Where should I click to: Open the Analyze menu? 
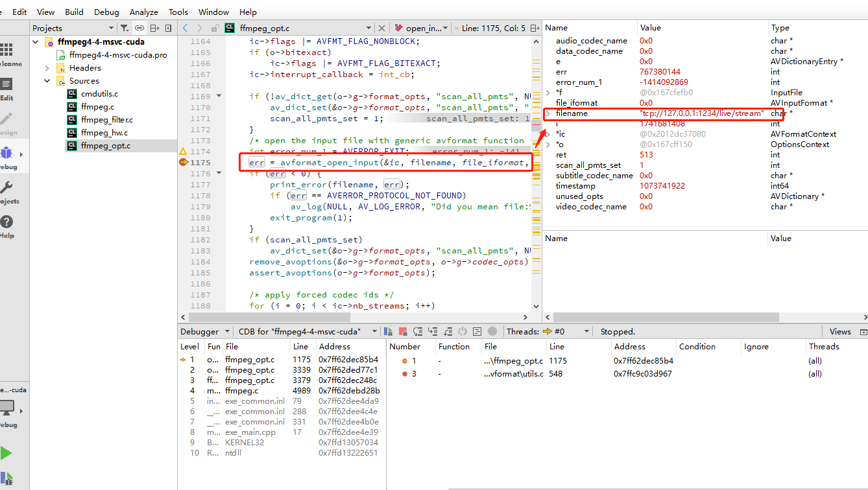coord(144,12)
